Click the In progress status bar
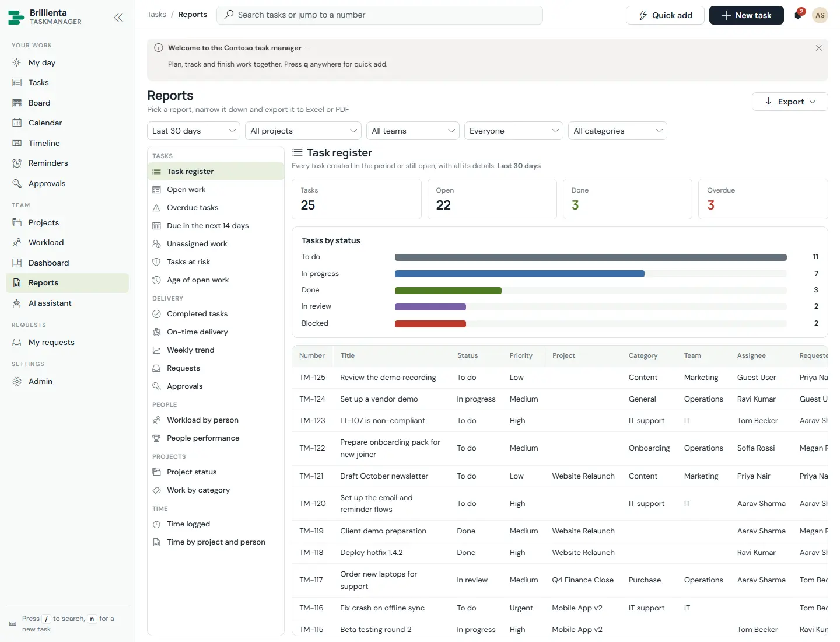840x642 pixels. pyautogui.click(x=519, y=274)
